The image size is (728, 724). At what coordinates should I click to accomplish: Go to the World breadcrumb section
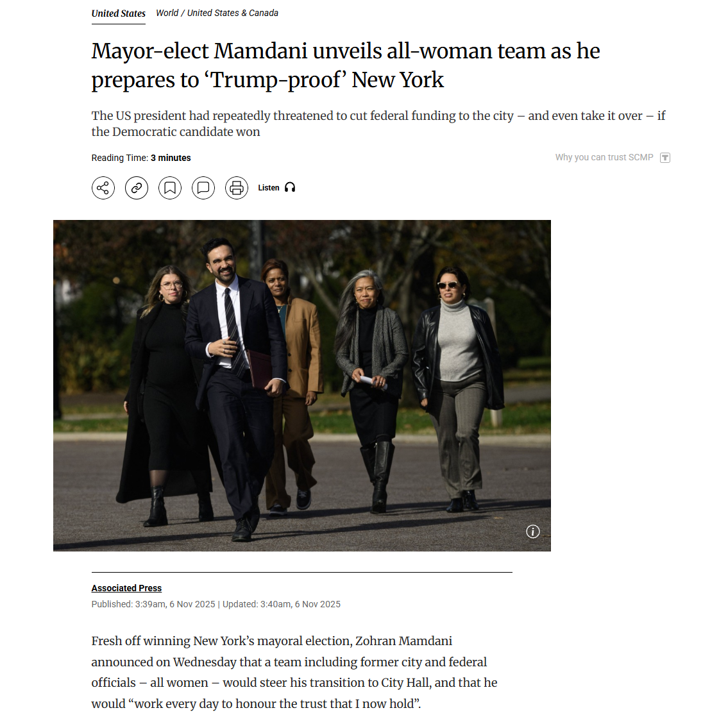point(167,13)
